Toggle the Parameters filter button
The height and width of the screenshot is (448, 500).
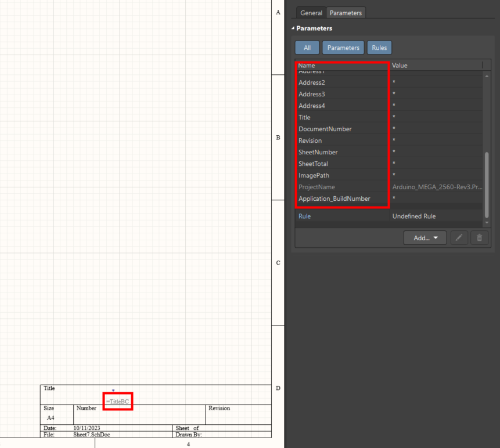[343, 48]
